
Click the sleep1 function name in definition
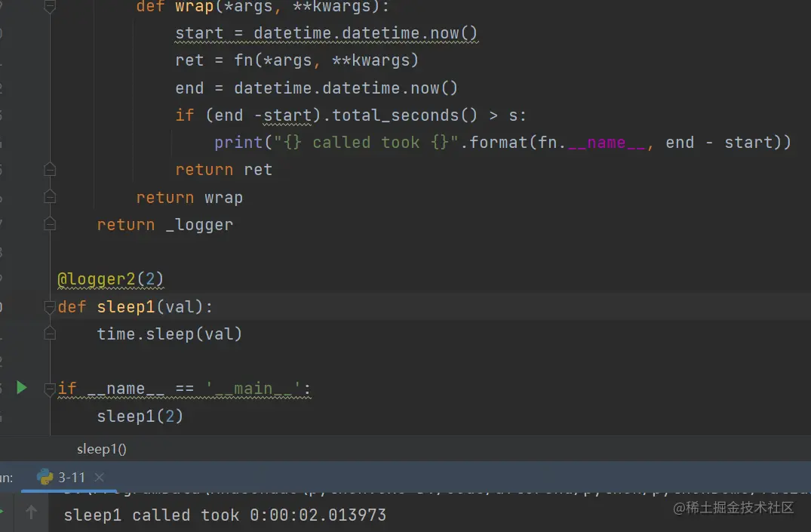coord(126,307)
